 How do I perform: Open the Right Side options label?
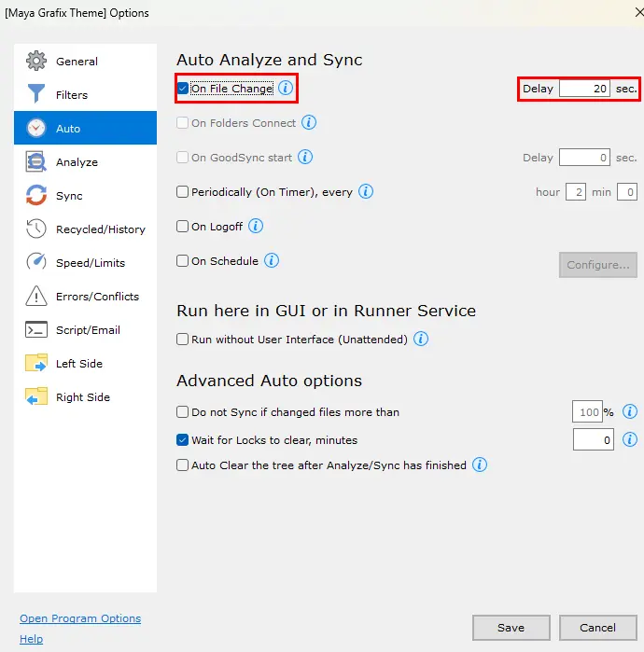click(83, 397)
